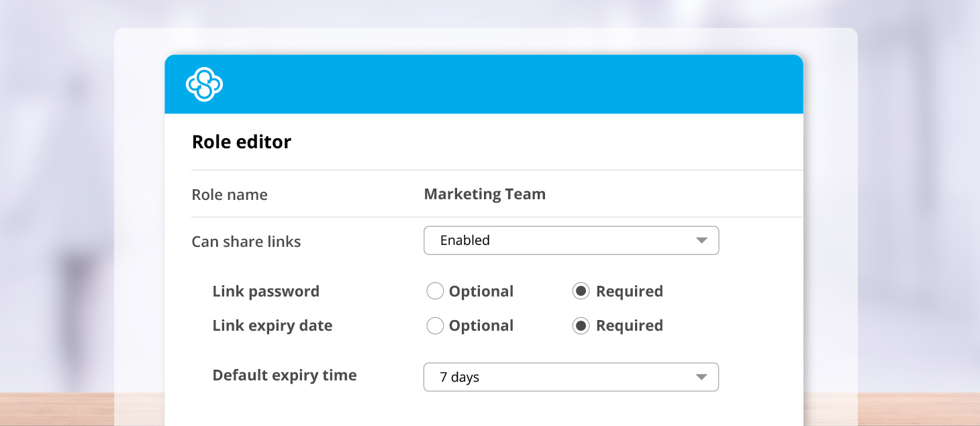Image resolution: width=980 pixels, height=426 pixels.
Task: Click the "7 days" text inside the dropdown
Action: [x=460, y=377]
